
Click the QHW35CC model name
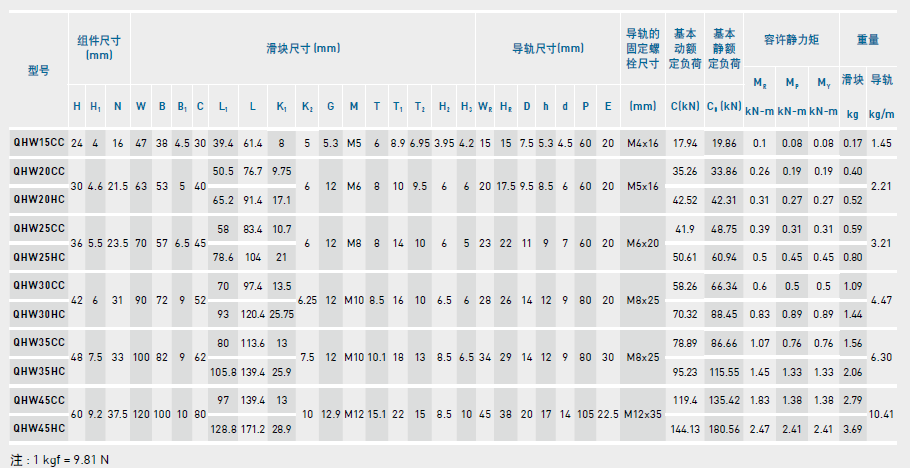pos(39,342)
